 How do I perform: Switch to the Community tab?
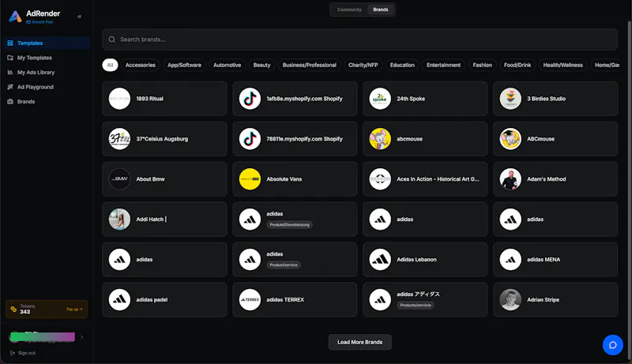(x=349, y=9)
